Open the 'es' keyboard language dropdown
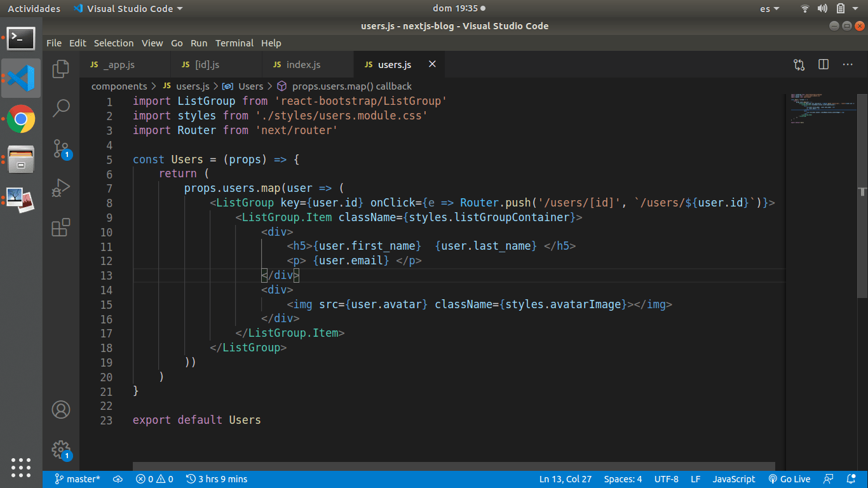 [770, 9]
